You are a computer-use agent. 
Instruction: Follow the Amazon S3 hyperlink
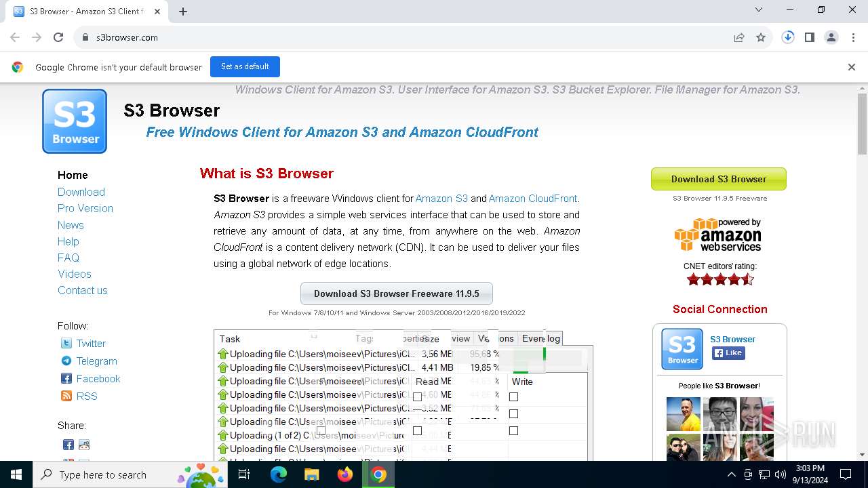tap(441, 199)
